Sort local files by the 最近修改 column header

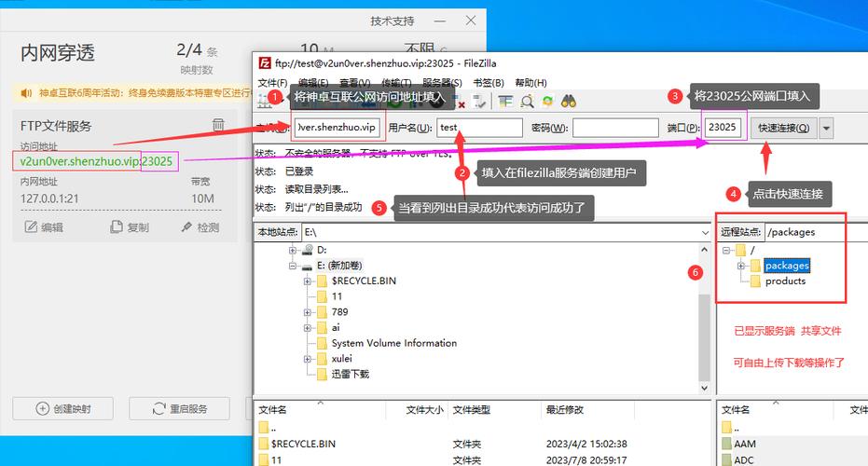pyautogui.click(x=587, y=410)
